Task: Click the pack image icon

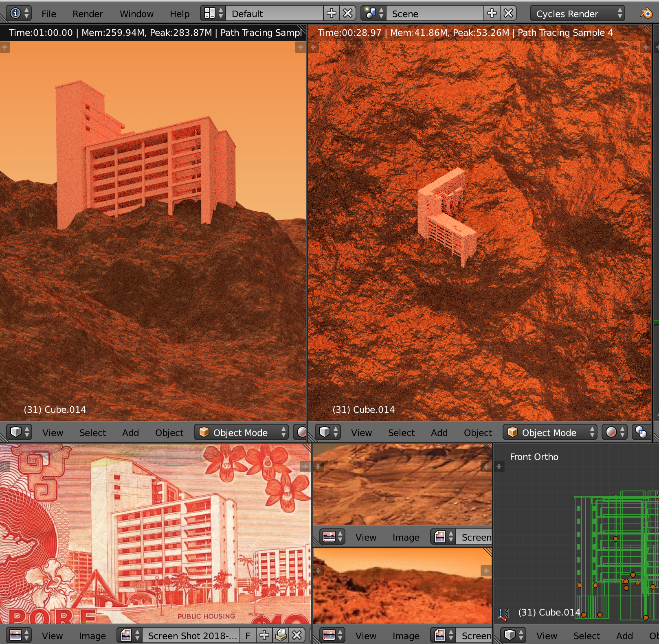Action: pos(281,635)
